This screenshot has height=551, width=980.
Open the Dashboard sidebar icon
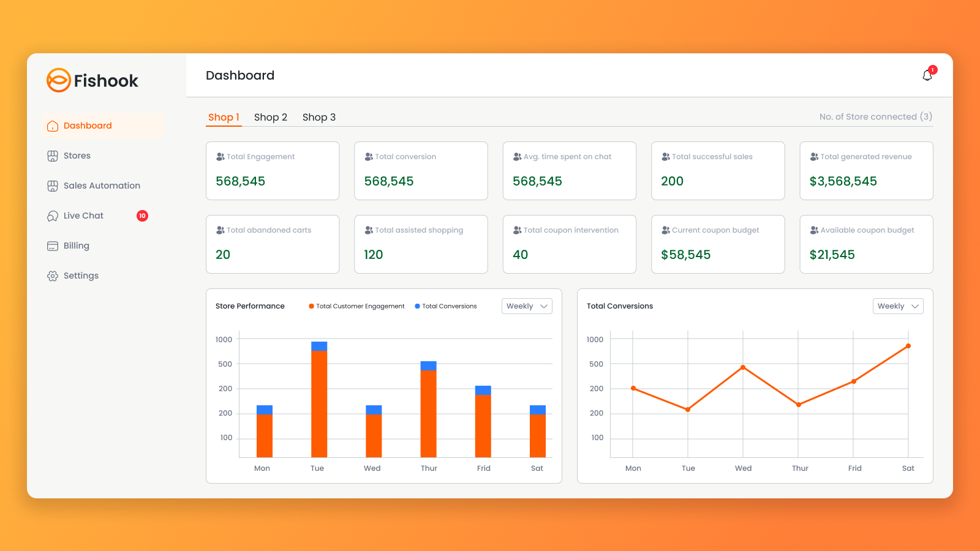click(53, 126)
